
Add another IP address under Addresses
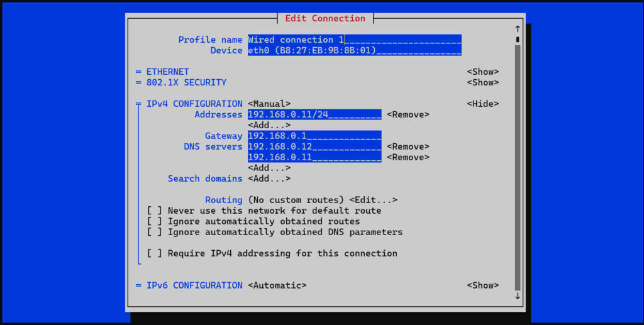tap(269, 125)
